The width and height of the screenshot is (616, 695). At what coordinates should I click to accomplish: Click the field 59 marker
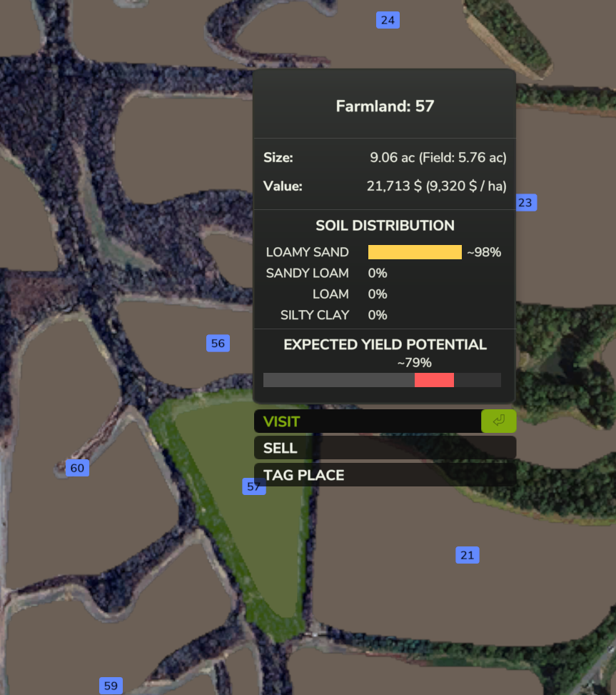111,686
